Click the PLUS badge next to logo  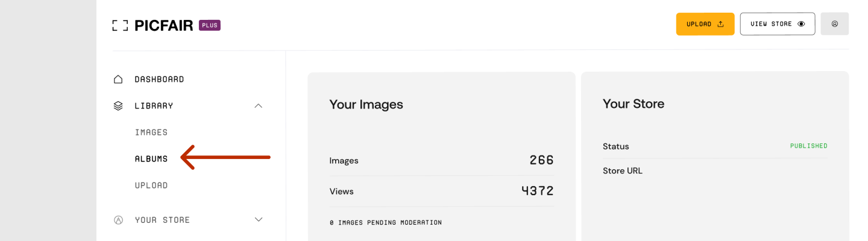210,25
